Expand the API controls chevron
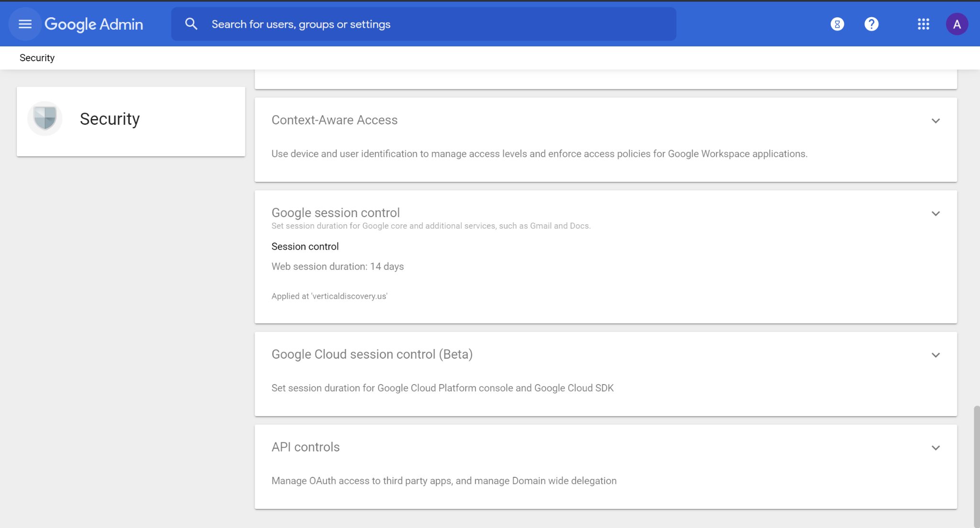 point(935,448)
